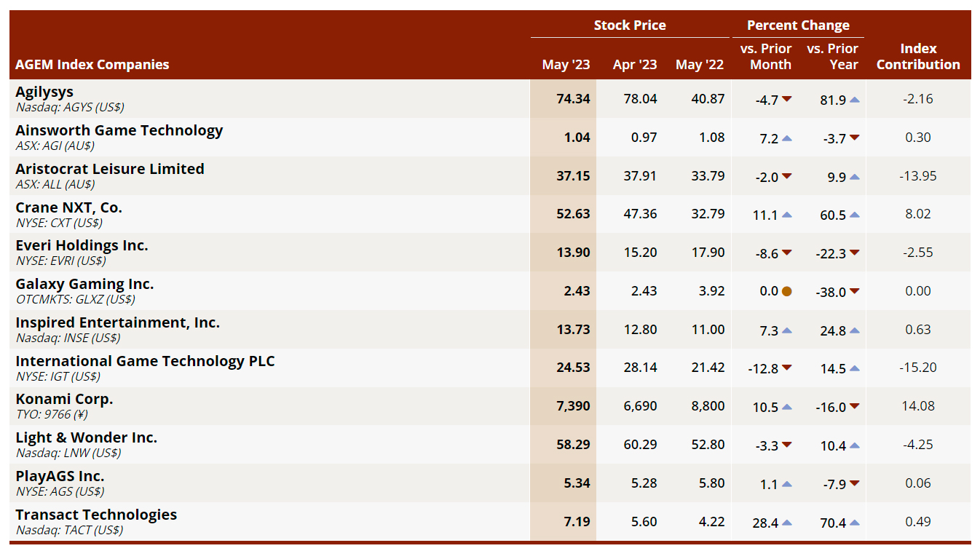Click the blue up arrow beside Agilysys 81.9
980x551 pixels.
click(854, 100)
